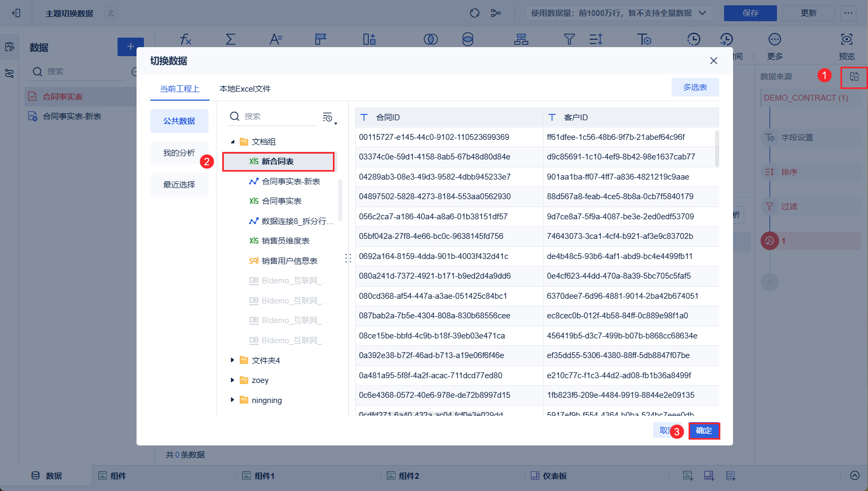Image resolution: width=868 pixels, height=491 pixels.
Task: Click the add component icon in bottom bar
Action: point(688,476)
